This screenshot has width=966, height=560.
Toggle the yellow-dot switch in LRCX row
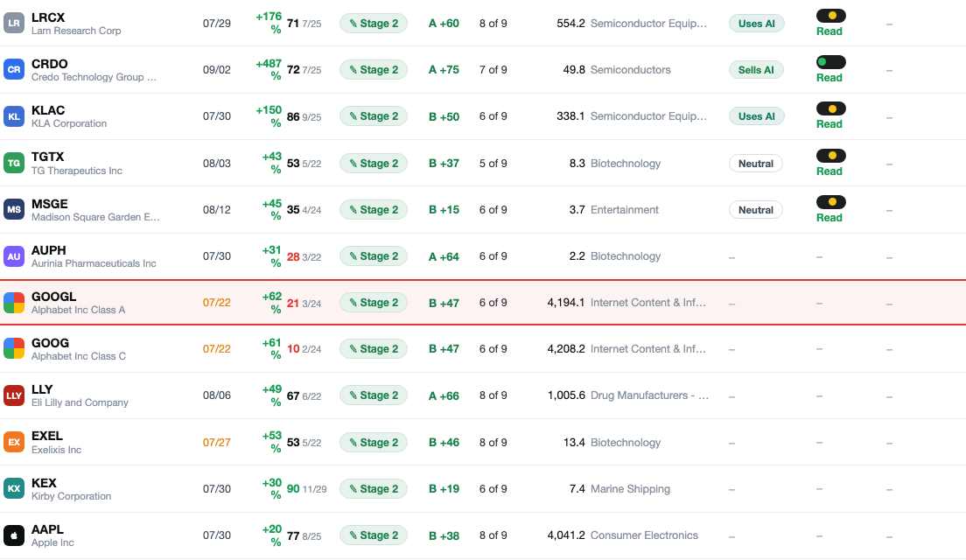click(830, 16)
